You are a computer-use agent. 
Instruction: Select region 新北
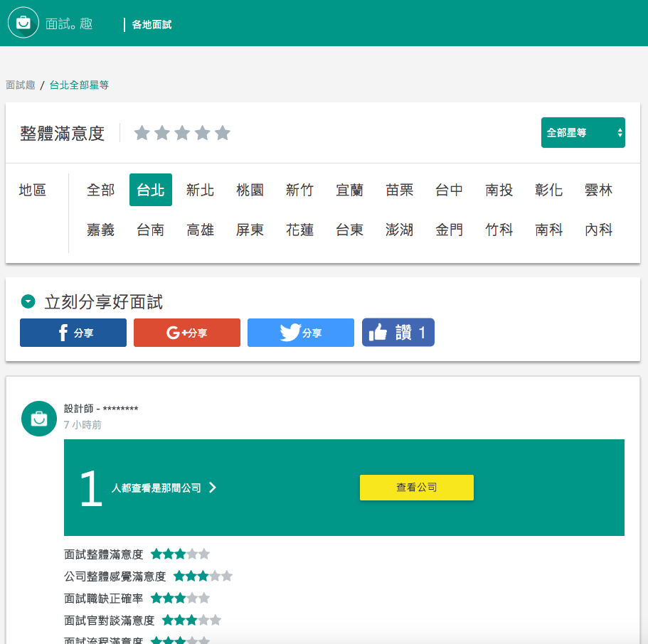pyautogui.click(x=200, y=190)
